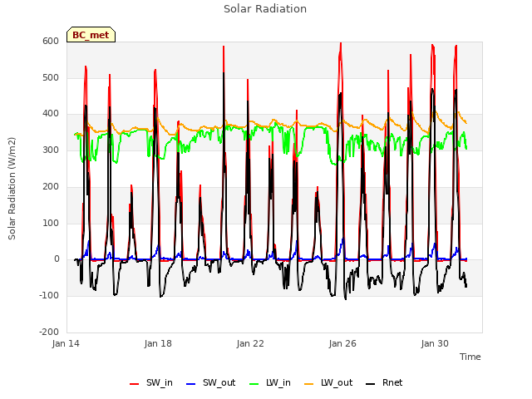Click the -200 y-axis tick label
The height and width of the screenshot is (399, 532).
(50, 332)
